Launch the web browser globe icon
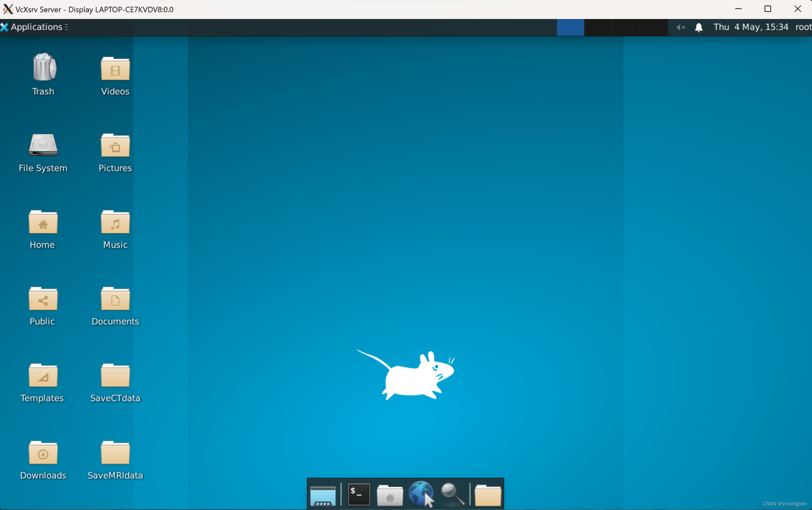The height and width of the screenshot is (510, 812). (420, 494)
